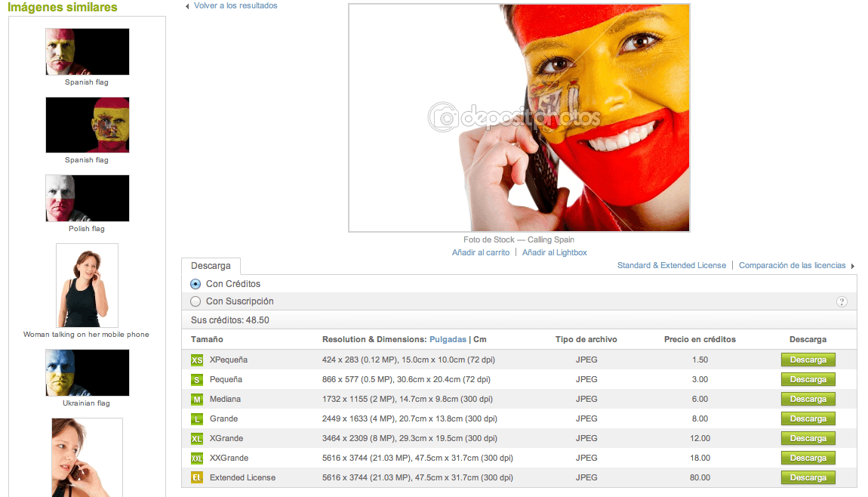
Task: Go back via Volver a los resultados
Action: 235,6
